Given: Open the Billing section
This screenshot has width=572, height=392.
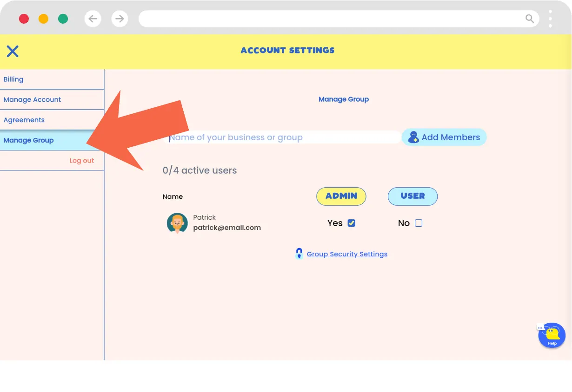Looking at the screenshot, I should coord(52,79).
